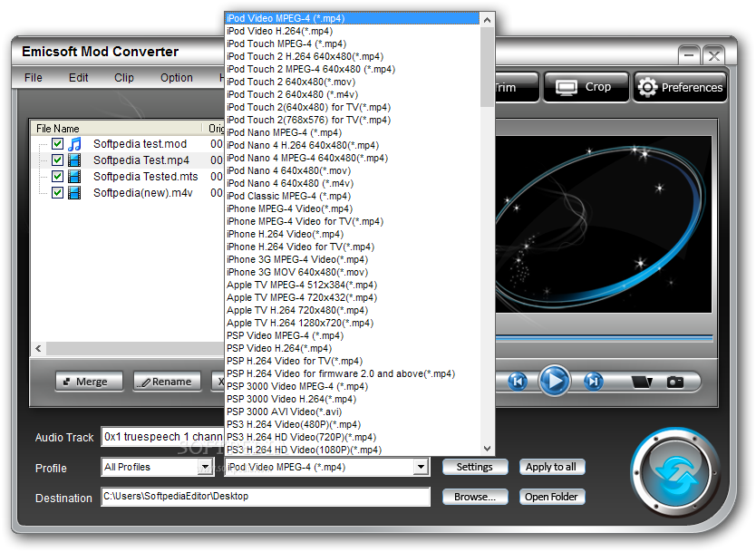Choose PSP Video MPEG-4 (*.mp4)
The image size is (756, 552).
pyautogui.click(x=353, y=335)
